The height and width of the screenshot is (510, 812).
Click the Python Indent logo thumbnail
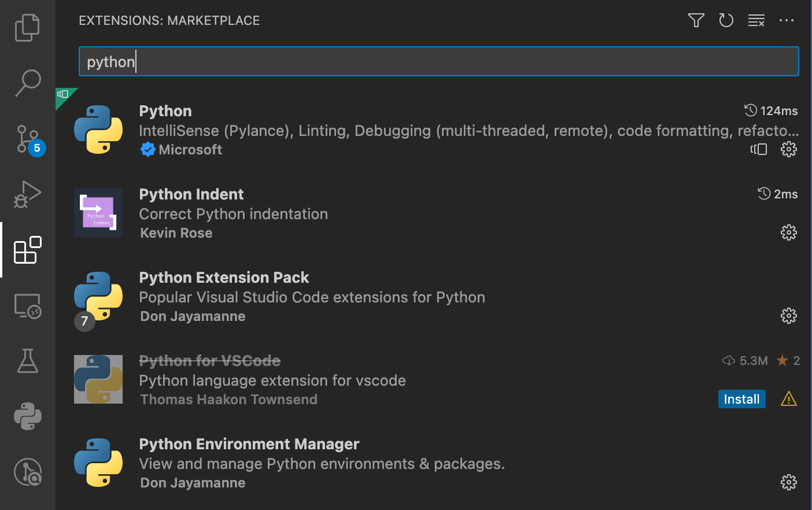tap(98, 213)
